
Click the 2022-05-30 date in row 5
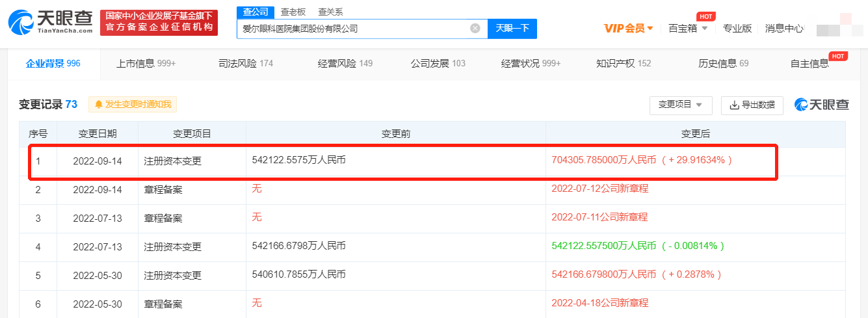(x=98, y=275)
